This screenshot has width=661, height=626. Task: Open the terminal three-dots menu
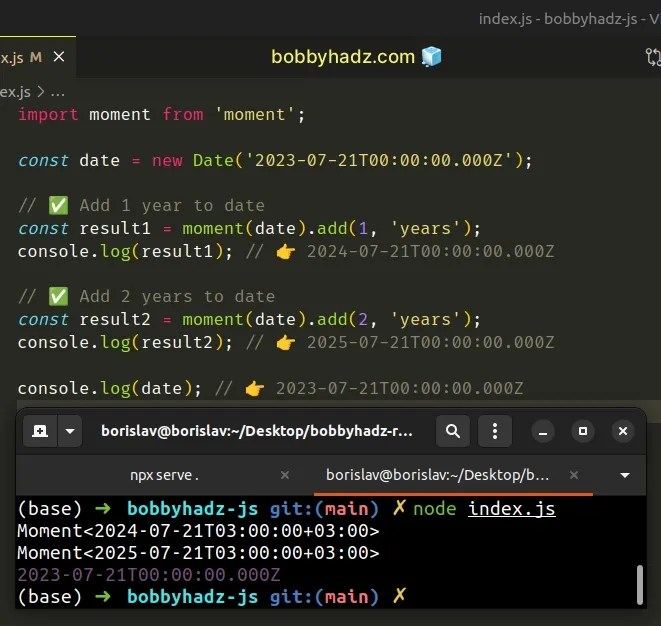(x=495, y=431)
